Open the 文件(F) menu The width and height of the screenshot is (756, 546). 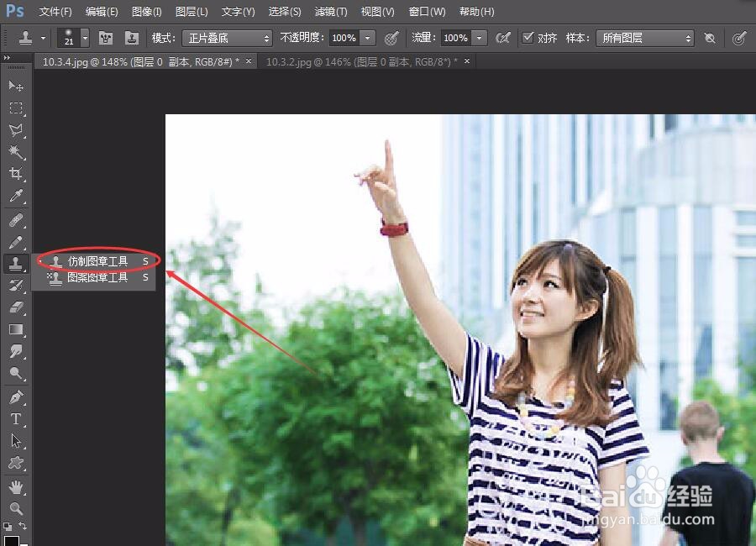[x=55, y=12]
